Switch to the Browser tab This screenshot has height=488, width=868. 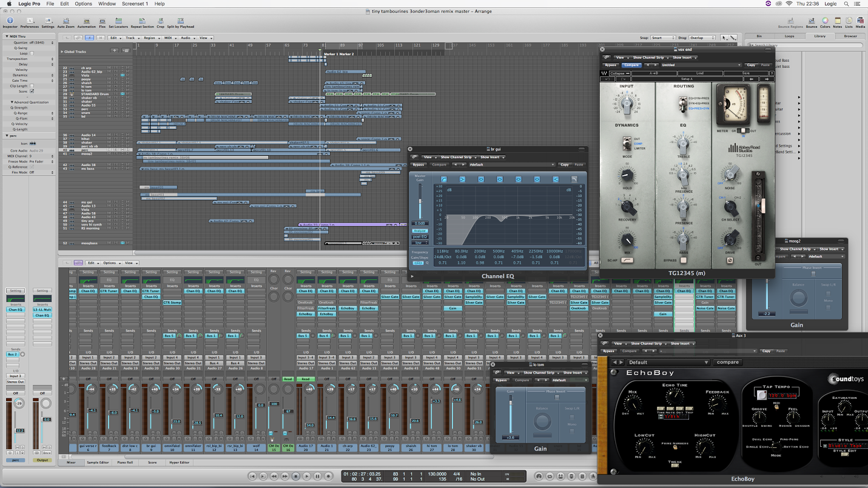click(x=850, y=36)
